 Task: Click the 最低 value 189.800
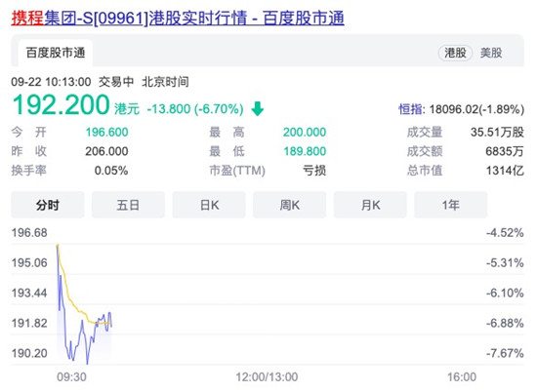pyautogui.click(x=305, y=151)
